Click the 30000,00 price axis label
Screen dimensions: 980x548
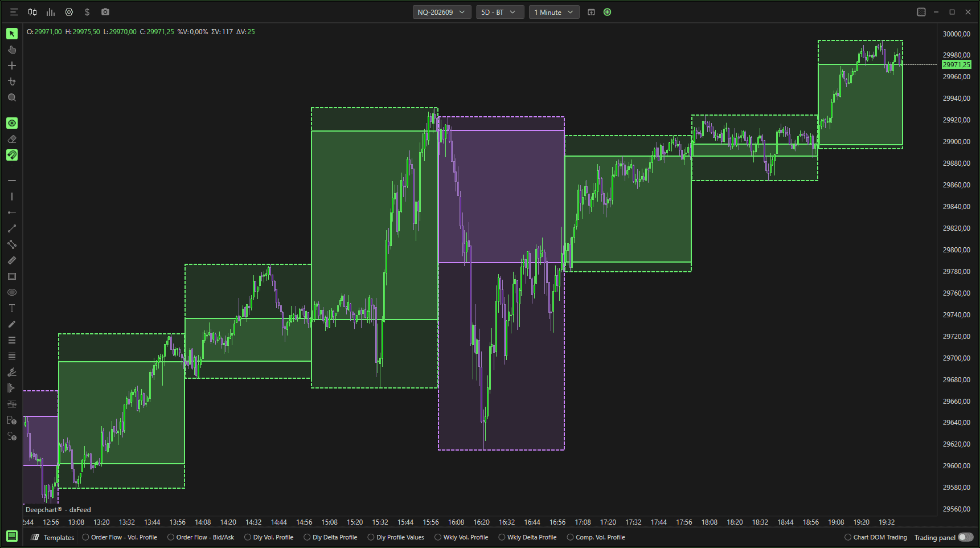point(957,34)
